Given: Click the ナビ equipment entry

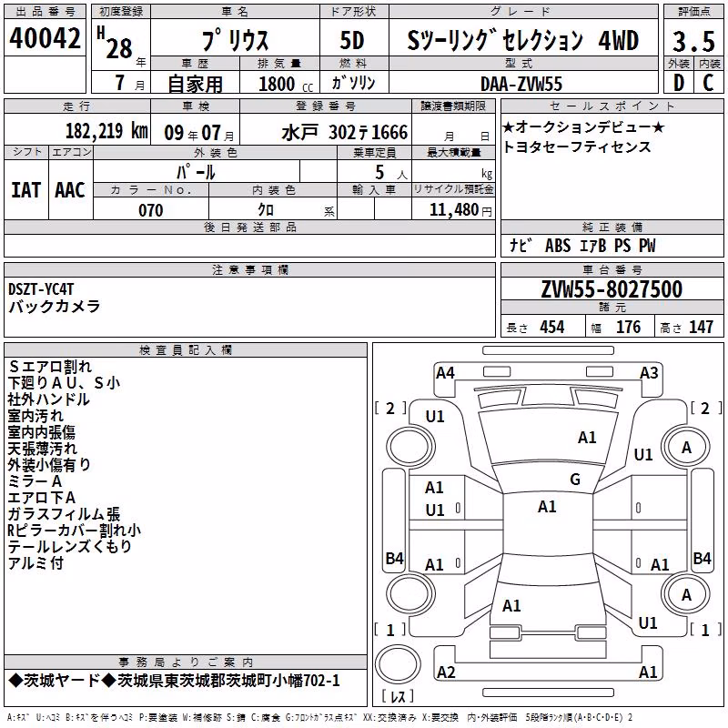Looking at the screenshot, I should pos(521,245).
